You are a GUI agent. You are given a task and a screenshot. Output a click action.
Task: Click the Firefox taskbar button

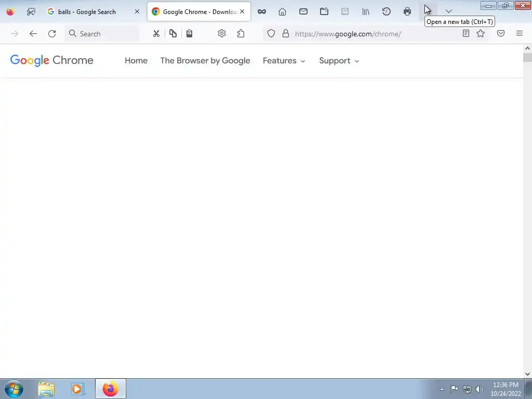[x=111, y=389]
